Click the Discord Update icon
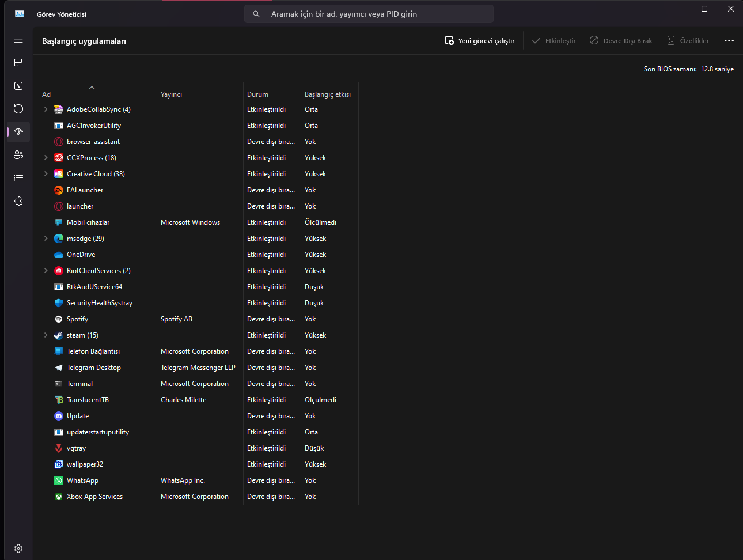Screen dimensions: 743x560 click(59, 416)
